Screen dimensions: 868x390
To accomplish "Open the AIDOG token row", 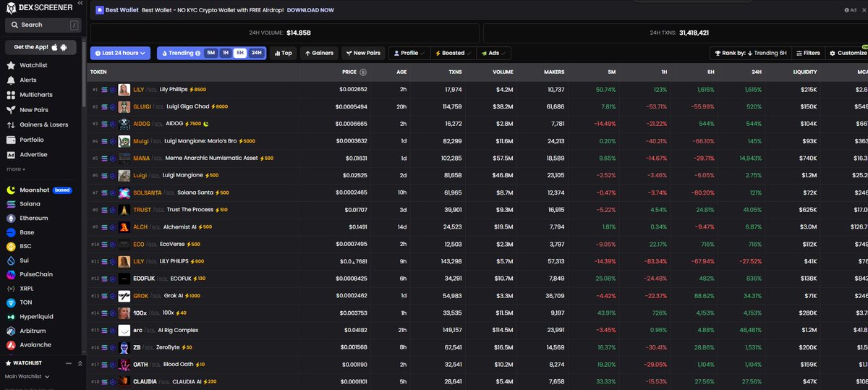I will (477, 124).
